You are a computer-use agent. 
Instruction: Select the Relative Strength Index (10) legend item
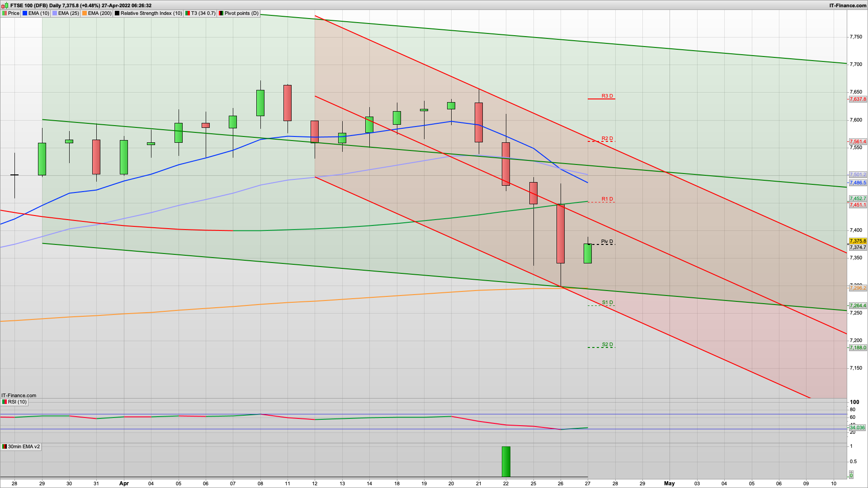[x=151, y=13]
